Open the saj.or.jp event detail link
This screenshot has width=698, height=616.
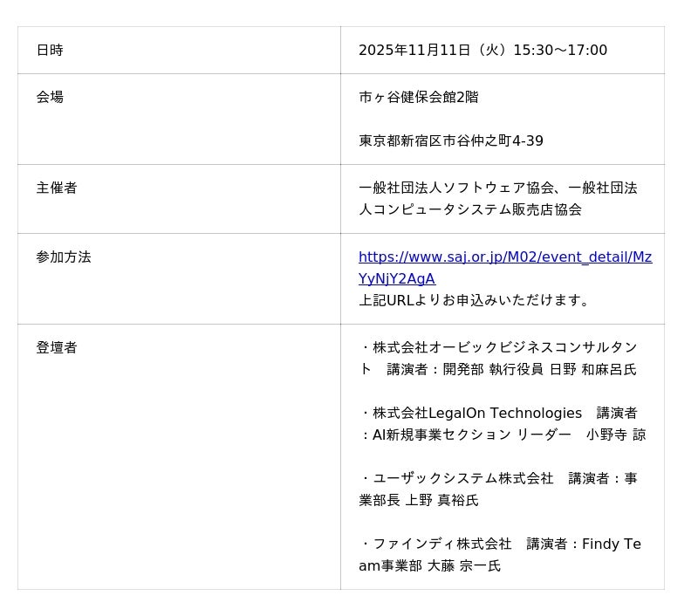click(504, 257)
